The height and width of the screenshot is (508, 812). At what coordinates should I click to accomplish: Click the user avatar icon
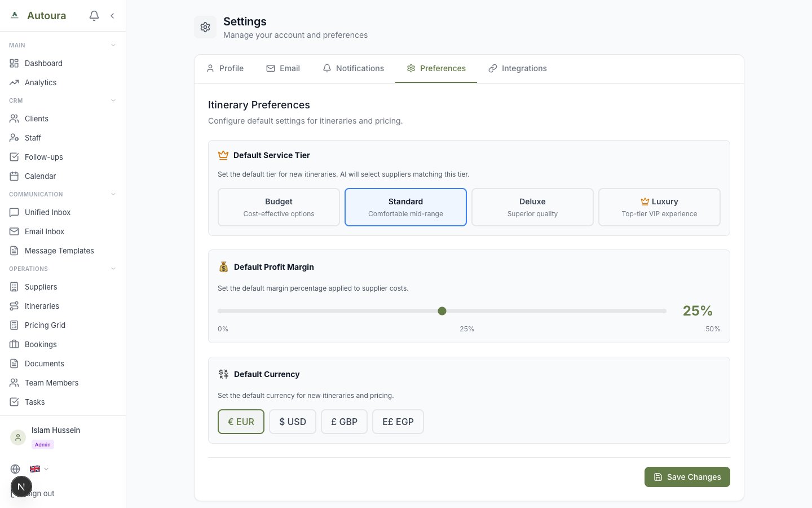(x=18, y=437)
